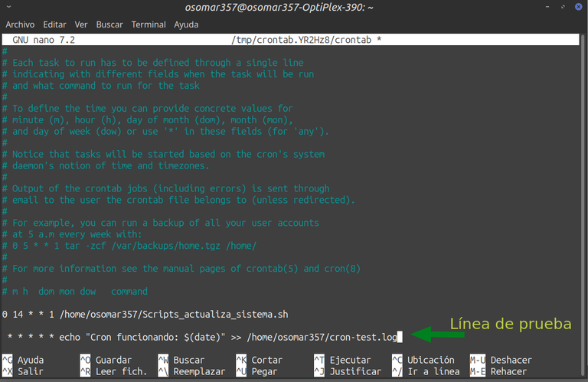Click the ^T Ejecutar shortcut

point(342,360)
